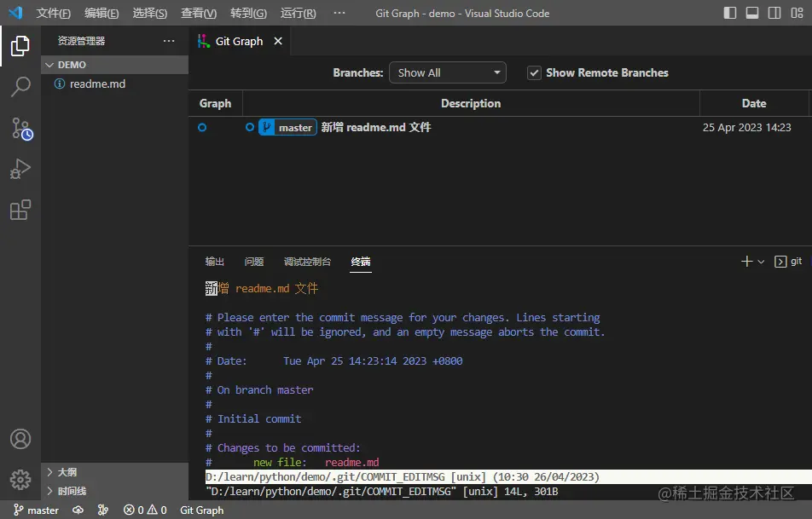Open errors and warnings count in status bar

point(145,510)
